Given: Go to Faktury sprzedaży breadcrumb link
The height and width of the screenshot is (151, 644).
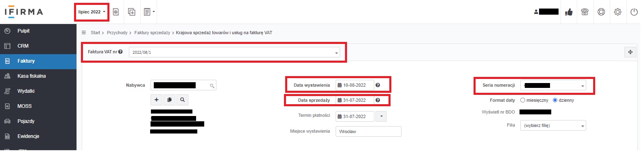Looking at the screenshot, I should pos(152,33).
